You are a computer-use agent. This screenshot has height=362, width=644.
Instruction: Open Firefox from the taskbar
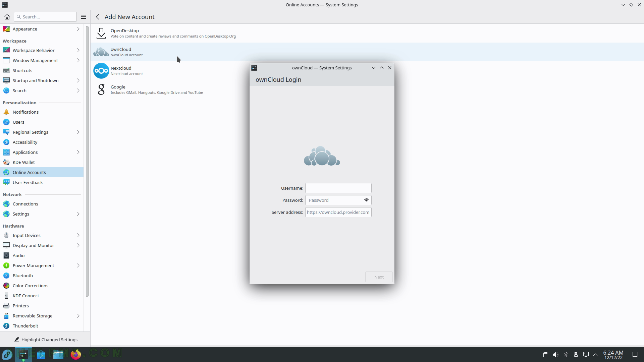[76, 354]
